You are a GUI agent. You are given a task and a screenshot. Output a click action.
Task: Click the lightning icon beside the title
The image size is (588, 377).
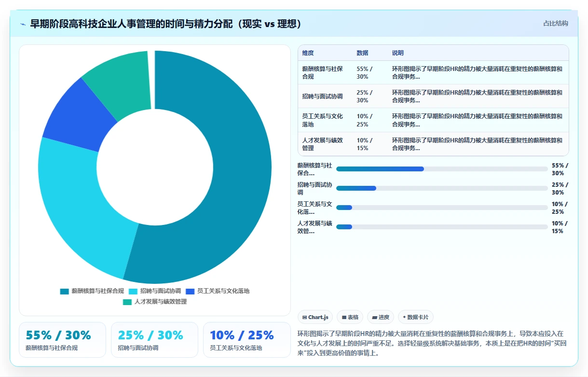[x=23, y=24]
